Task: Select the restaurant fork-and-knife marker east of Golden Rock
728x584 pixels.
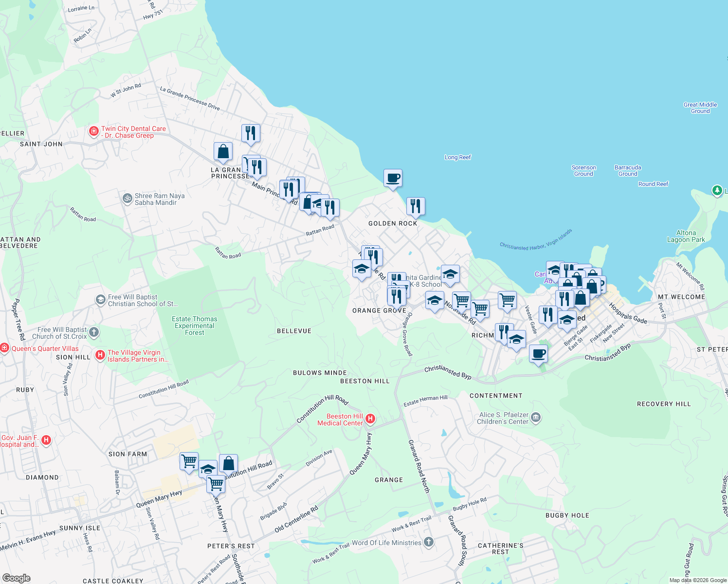Action: (x=416, y=206)
